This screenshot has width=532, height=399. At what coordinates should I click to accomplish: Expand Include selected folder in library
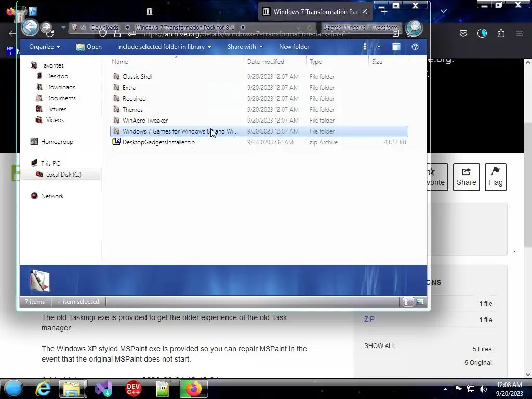164,47
